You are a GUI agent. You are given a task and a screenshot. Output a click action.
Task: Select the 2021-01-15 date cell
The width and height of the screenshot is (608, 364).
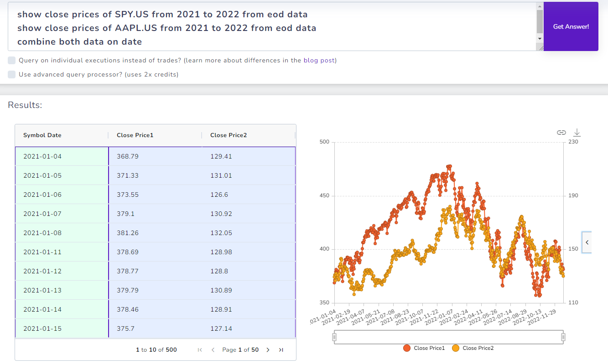62,328
